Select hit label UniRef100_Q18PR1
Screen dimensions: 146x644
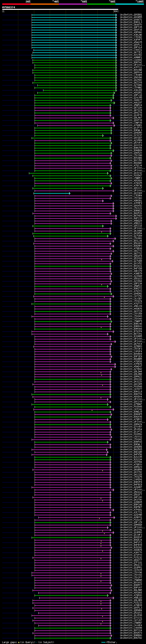[x=131, y=567]
